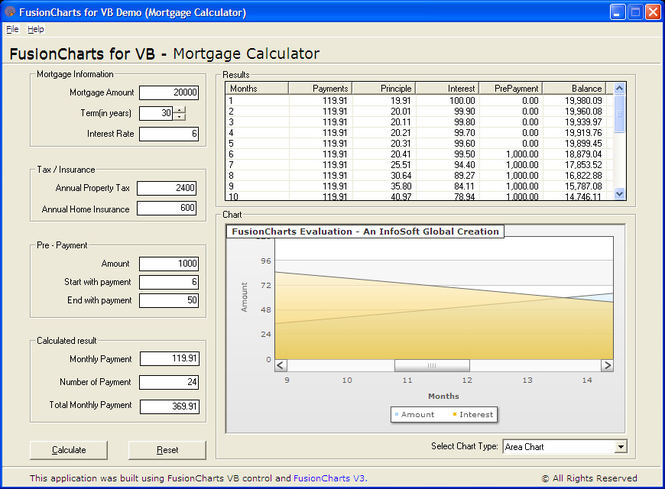Toggle Amount series in chart legend
This screenshot has height=489, width=665.
pos(414,414)
